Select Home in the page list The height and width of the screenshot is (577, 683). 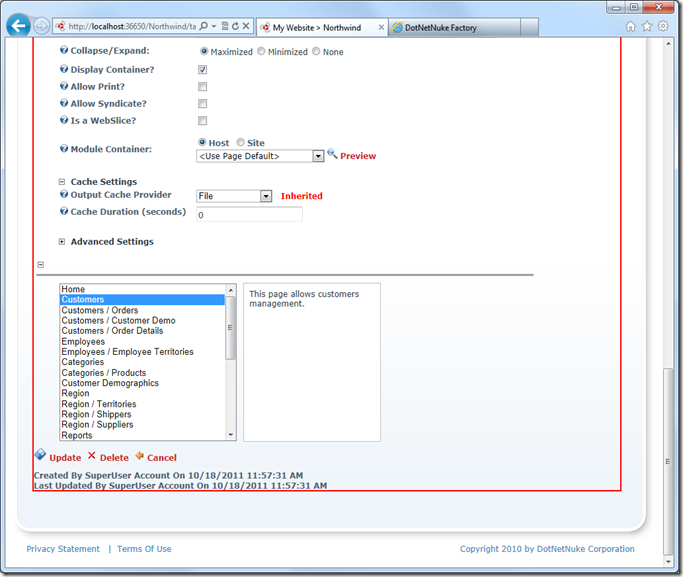(142, 289)
